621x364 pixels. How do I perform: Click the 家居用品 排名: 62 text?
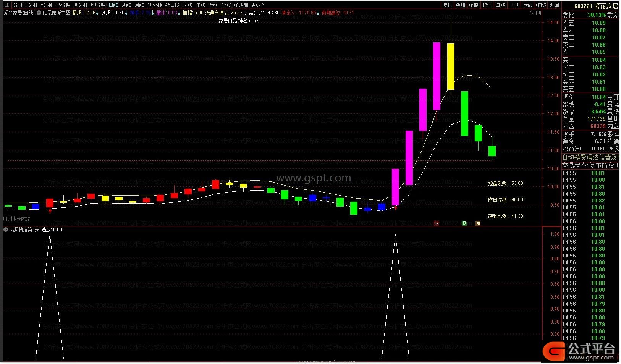[238, 21]
